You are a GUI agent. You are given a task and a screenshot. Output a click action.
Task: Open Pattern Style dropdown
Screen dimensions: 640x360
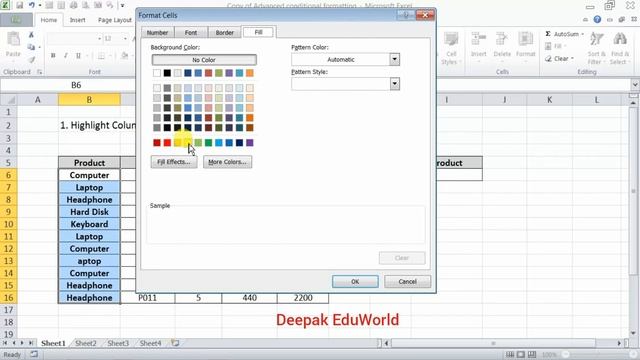[394, 84]
